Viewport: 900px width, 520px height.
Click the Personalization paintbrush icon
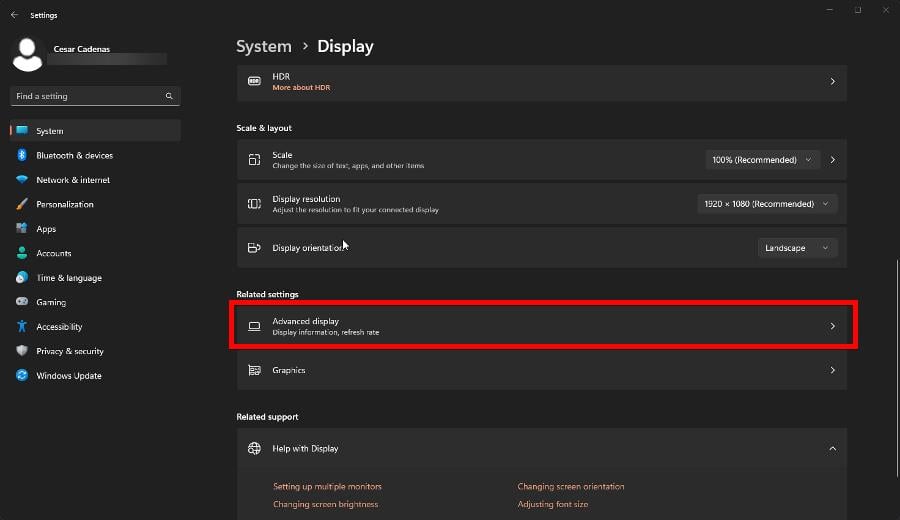(x=22, y=204)
